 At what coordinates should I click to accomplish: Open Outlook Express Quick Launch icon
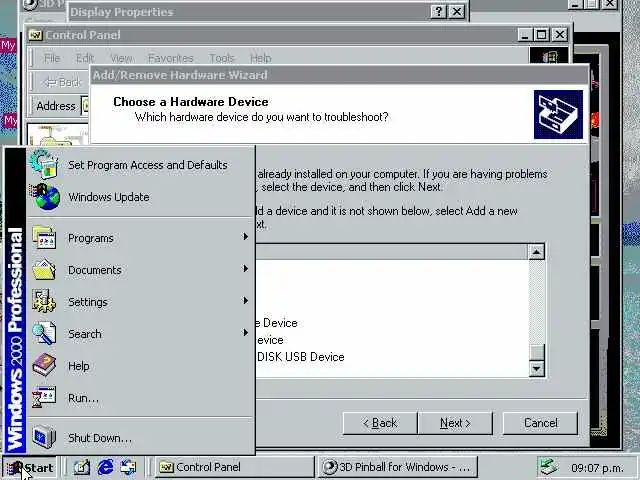click(129, 467)
